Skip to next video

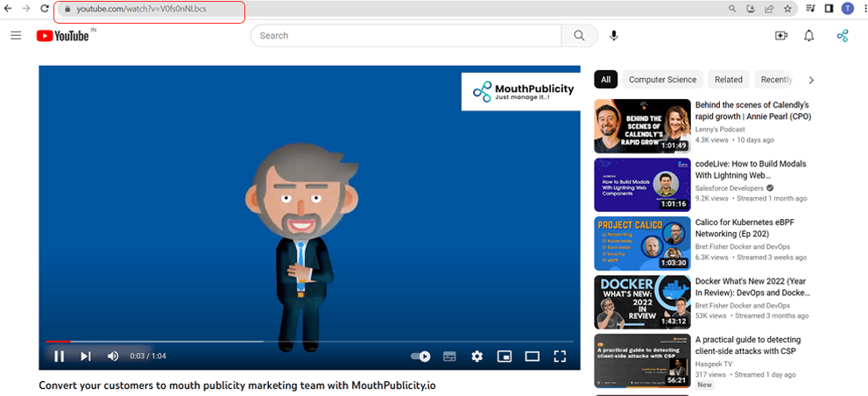pyautogui.click(x=86, y=356)
